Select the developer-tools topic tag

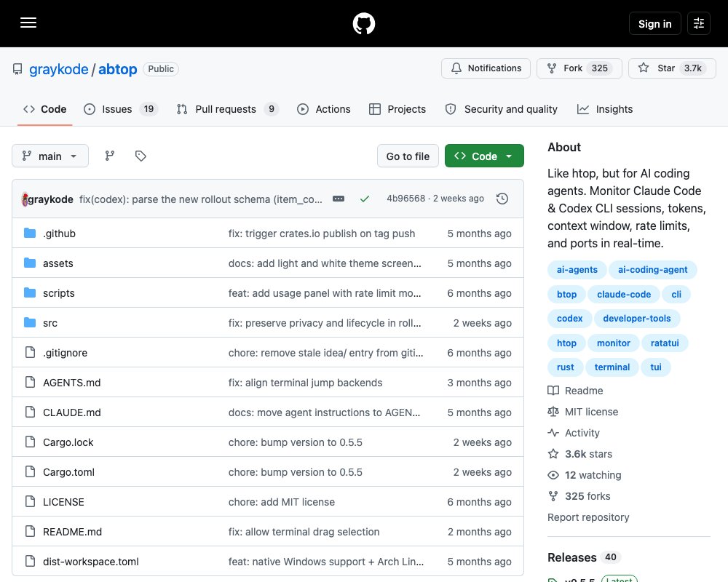coord(636,319)
